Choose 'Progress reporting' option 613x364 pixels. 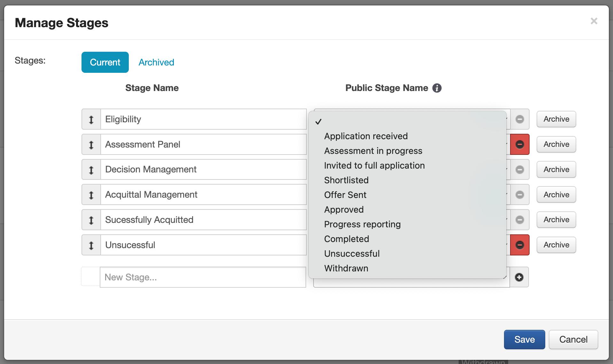coord(362,224)
